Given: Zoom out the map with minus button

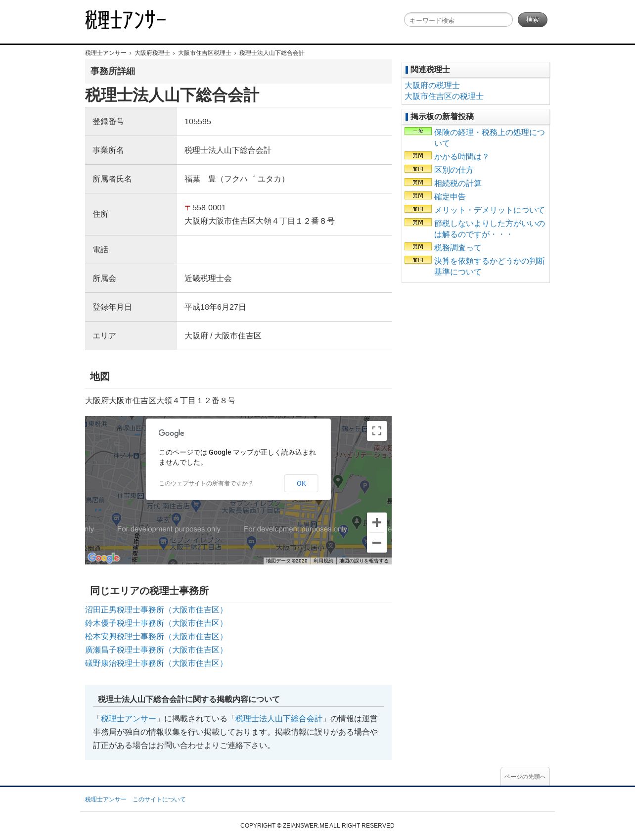Looking at the screenshot, I should point(377,543).
